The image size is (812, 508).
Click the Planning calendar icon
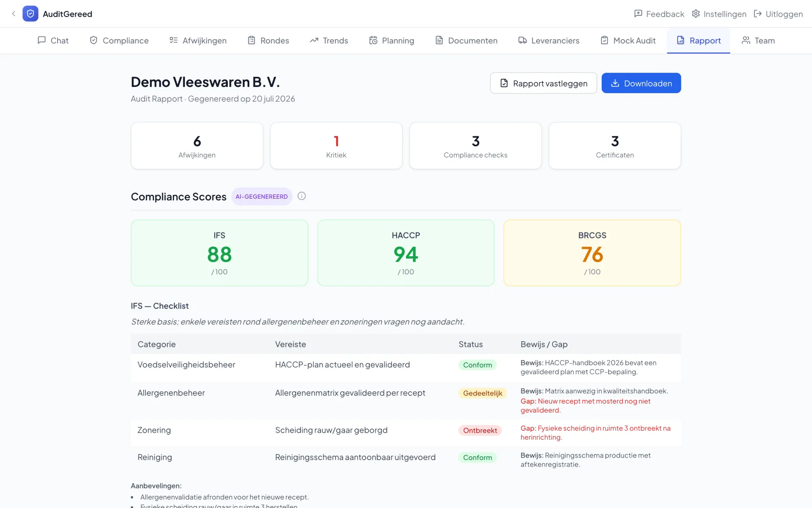click(x=373, y=40)
